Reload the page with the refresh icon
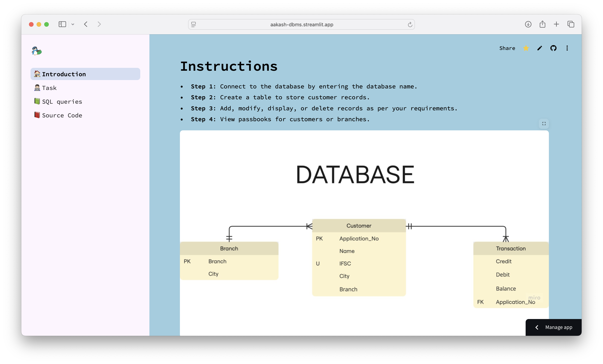 [x=410, y=24]
